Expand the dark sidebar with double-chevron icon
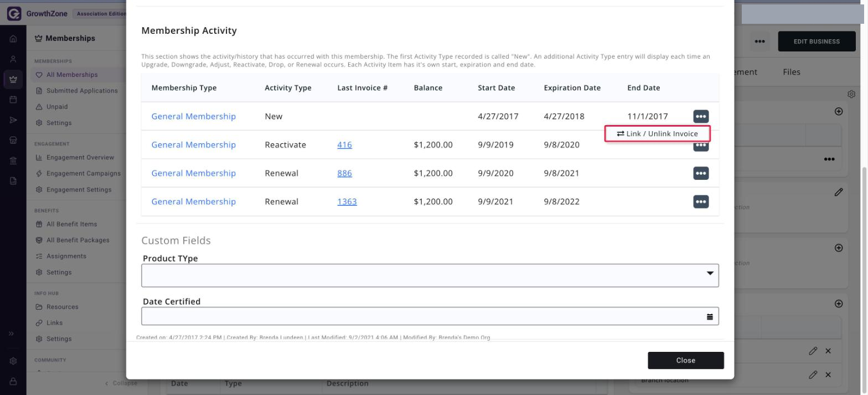Viewport: 868px width, 395px height. [x=12, y=334]
